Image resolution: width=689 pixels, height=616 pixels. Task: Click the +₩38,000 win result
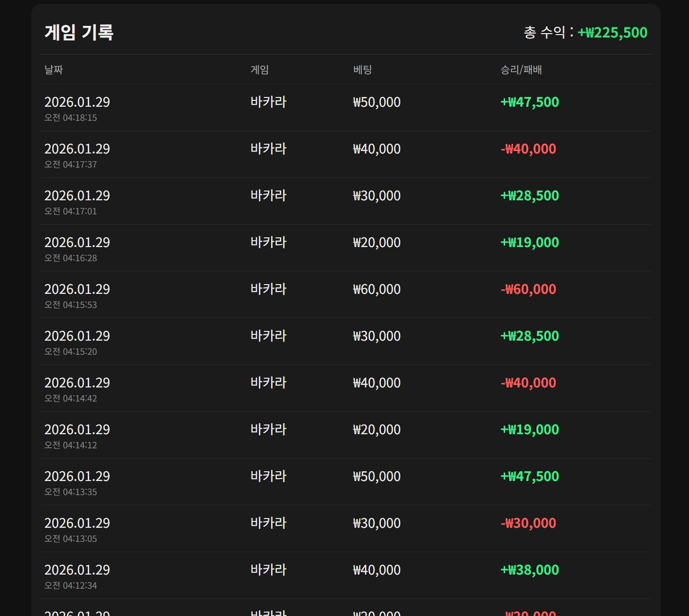530,570
